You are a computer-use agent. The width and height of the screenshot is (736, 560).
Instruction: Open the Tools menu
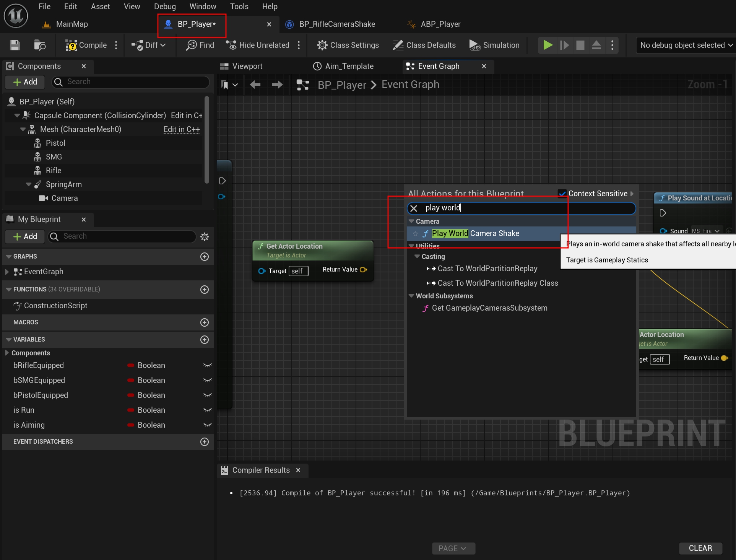(239, 7)
